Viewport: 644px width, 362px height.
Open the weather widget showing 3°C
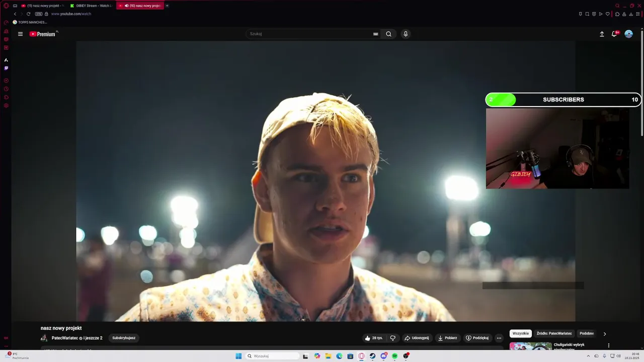point(17,356)
